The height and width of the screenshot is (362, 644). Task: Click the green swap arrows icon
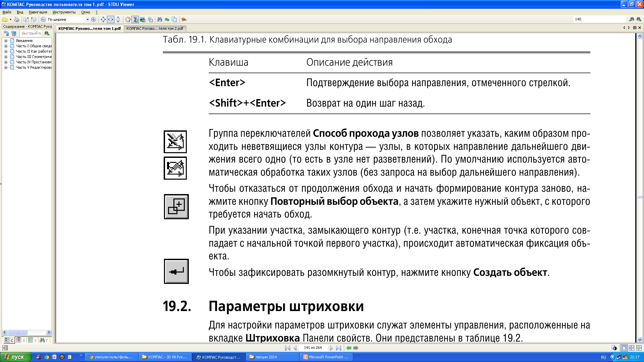(x=167, y=19)
